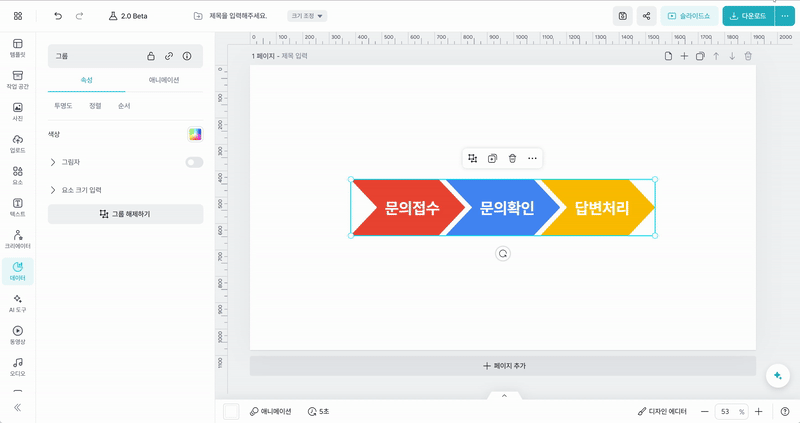Image resolution: width=800 pixels, height=423 pixels.
Task: Delete selection using floating toolbar trash icon
Action: coord(512,158)
